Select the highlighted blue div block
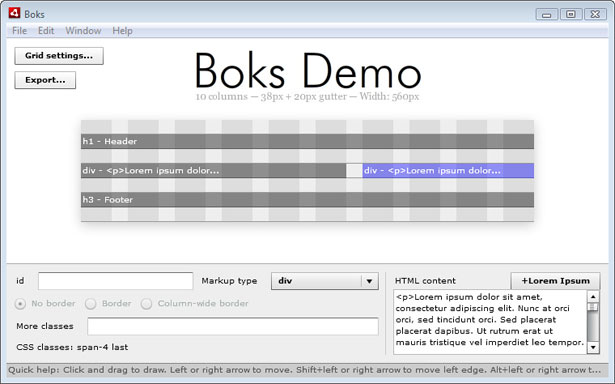615x384 pixels. click(448, 171)
